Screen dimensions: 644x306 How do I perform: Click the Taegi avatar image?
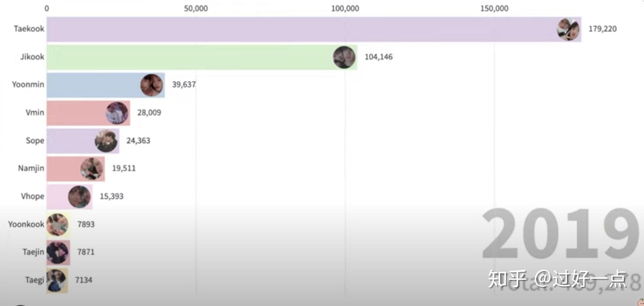pyautogui.click(x=56, y=280)
